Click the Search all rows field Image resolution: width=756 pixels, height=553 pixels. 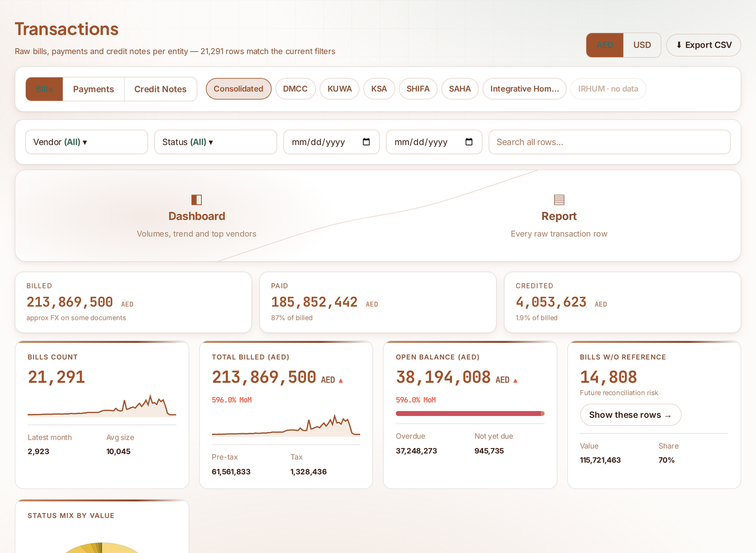[610, 142]
